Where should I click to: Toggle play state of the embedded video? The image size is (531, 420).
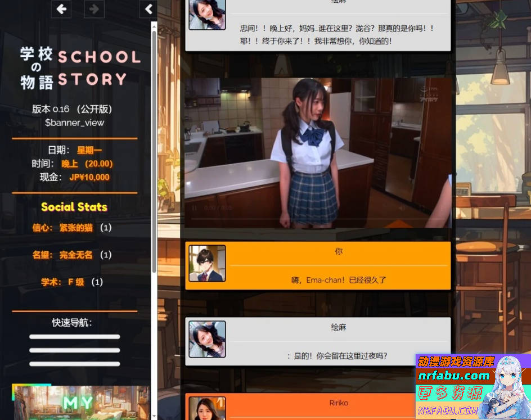pos(194,208)
